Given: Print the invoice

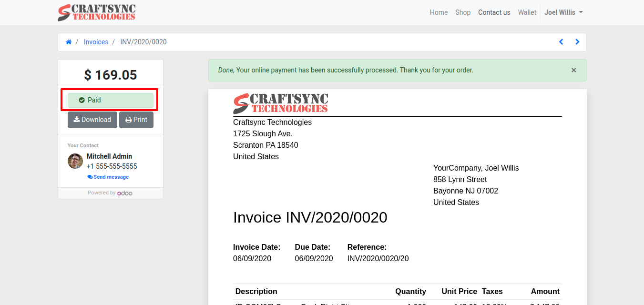Looking at the screenshot, I should (x=136, y=120).
